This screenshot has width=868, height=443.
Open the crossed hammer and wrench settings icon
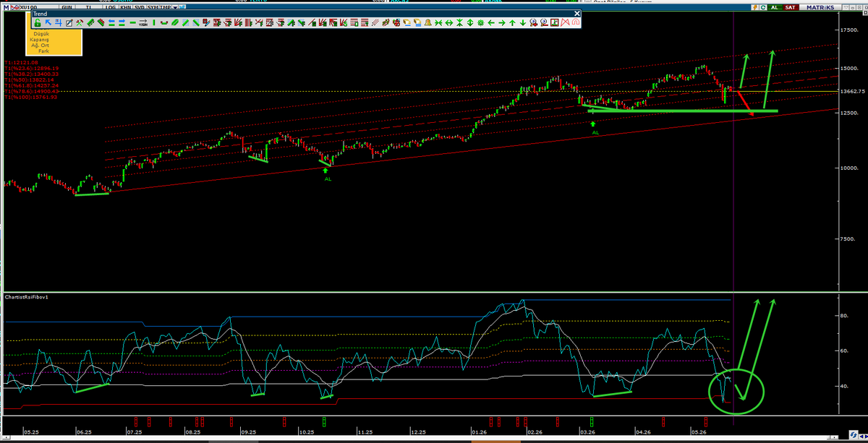point(79,23)
